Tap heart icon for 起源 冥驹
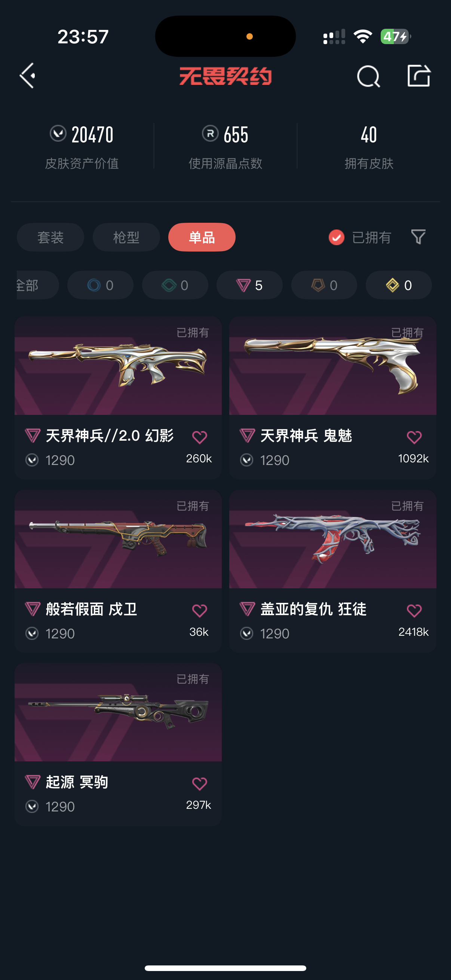The height and width of the screenshot is (980, 451). click(199, 784)
